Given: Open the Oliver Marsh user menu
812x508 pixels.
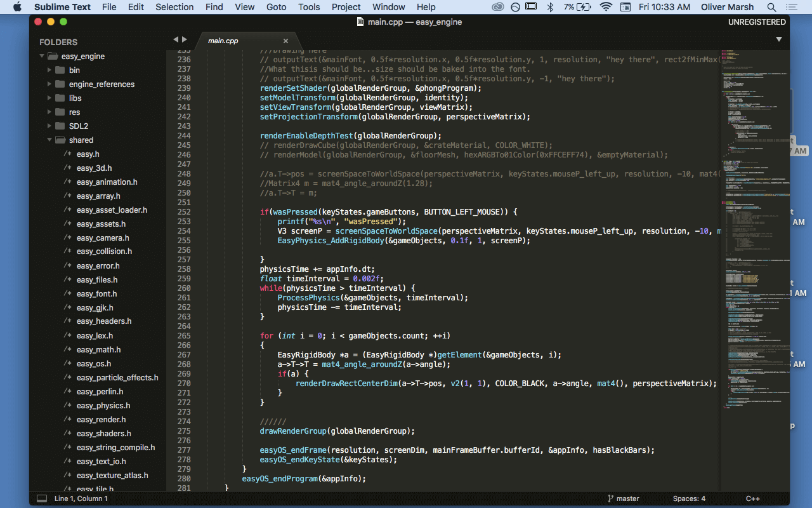Looking at the screenshot, I should click(x=728, y=7).
